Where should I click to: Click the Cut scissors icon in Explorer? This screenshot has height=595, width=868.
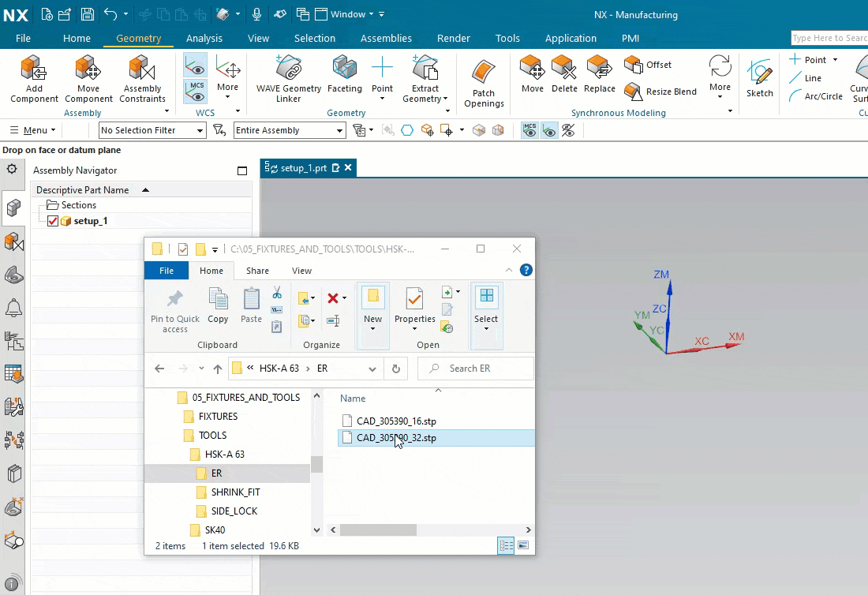(x=277, y=293)
